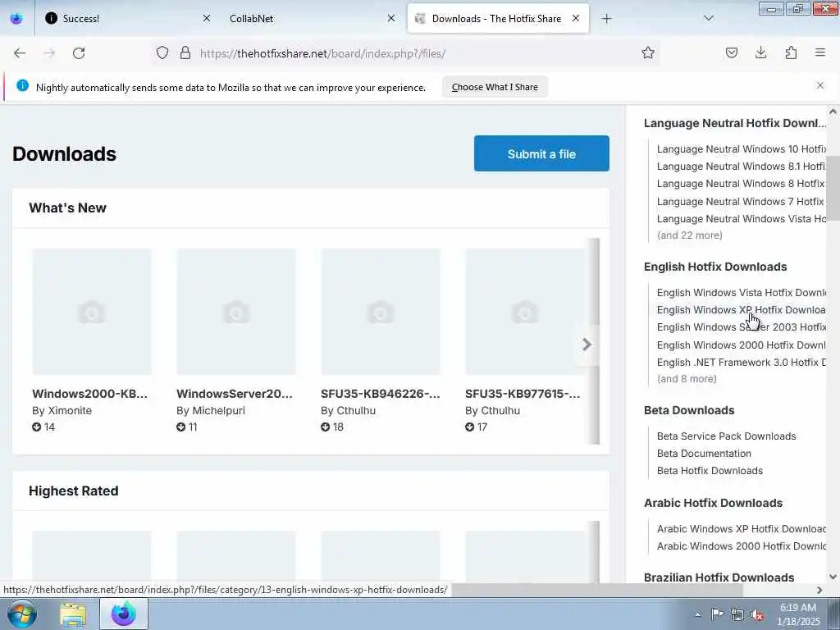Open Firefox View icon at tab strip start
Screen dimensions: 840x630
[x=16, y=19]
